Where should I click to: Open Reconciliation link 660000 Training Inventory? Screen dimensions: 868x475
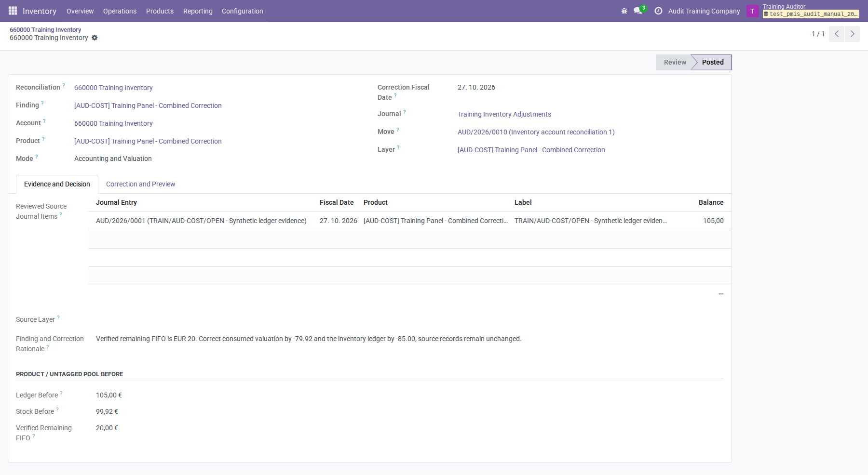(113, 88)
